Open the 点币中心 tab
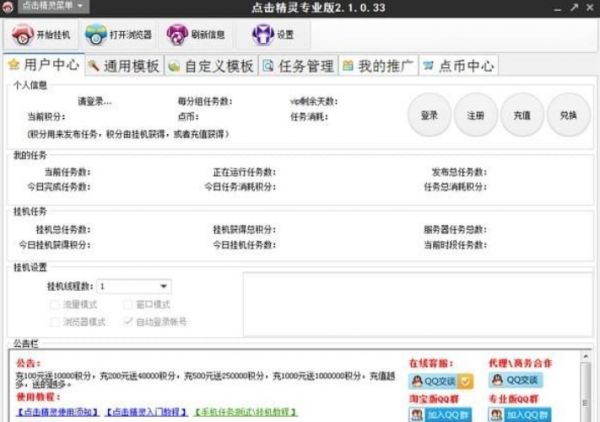600x422 pixels. [x=458, y=66]
